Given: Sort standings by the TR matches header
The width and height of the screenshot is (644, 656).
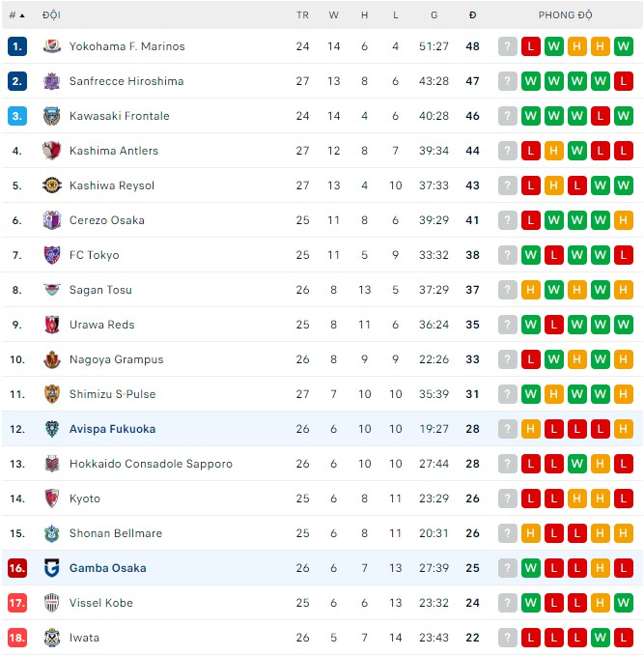Looking at the screenshot, I should (x=303, y=15).
